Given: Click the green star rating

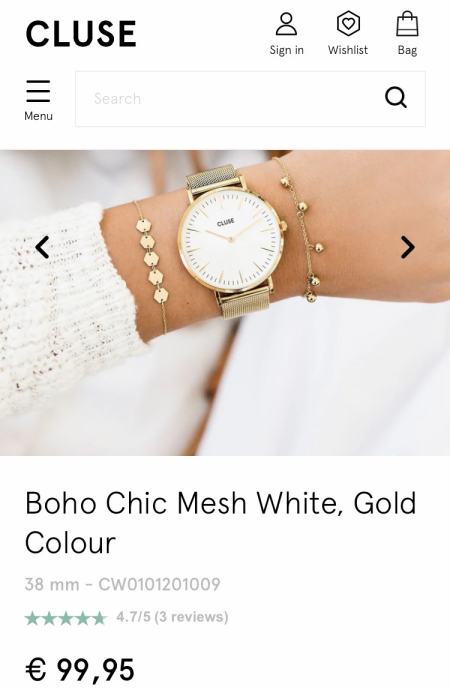Looking at the screenshot, I should 66,618.
